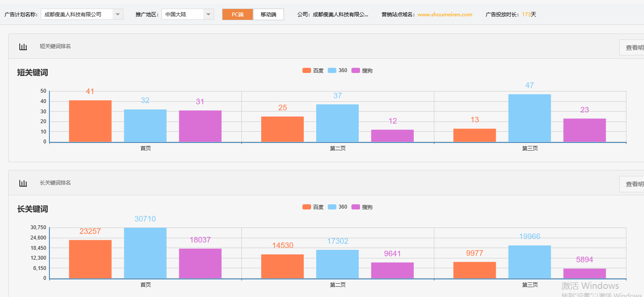
Task: Select the 百度 legend marker in 长关键词 chart
Action: point(308,206)
